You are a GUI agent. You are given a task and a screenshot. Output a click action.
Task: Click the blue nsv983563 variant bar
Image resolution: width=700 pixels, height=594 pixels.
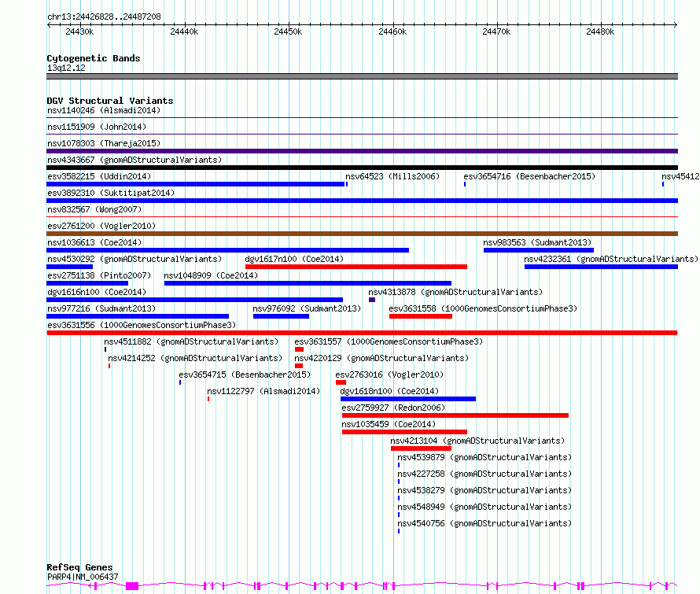(539, 250)
